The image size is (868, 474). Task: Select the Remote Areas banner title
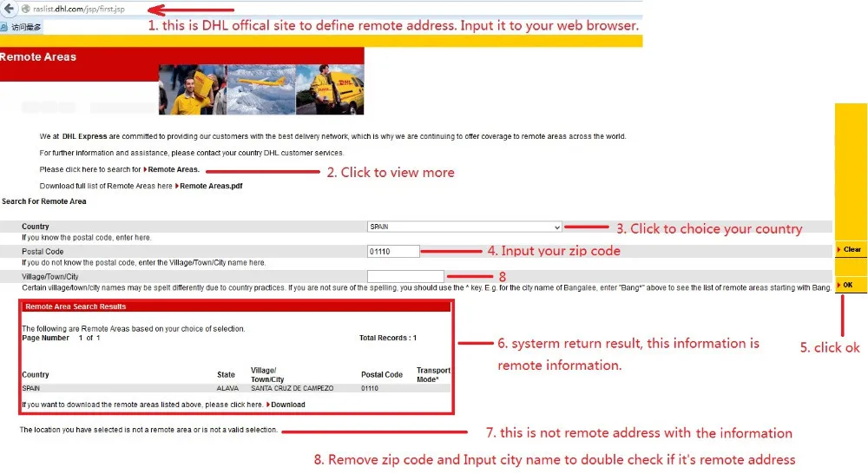[x=38, y=57]
